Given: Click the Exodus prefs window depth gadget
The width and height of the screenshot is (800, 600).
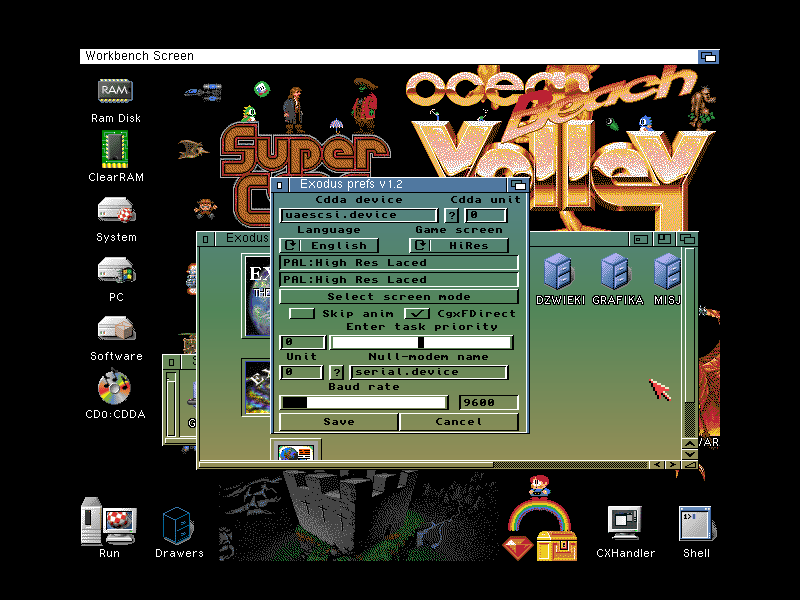Looking at the screenshot, I should coord(518,185).
